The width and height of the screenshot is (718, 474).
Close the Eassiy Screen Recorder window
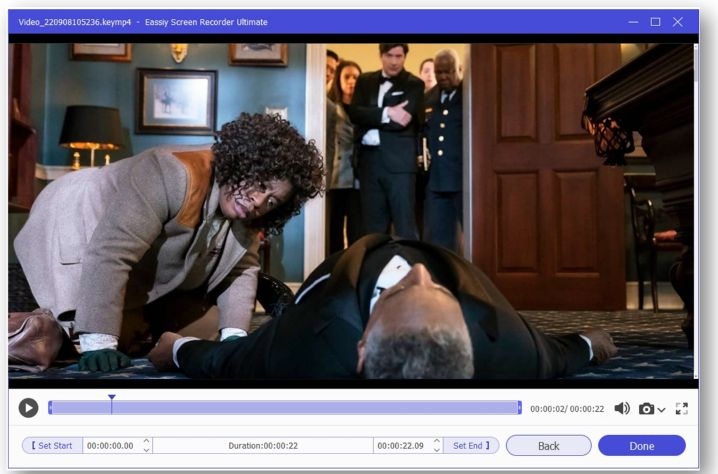point(678,22)
